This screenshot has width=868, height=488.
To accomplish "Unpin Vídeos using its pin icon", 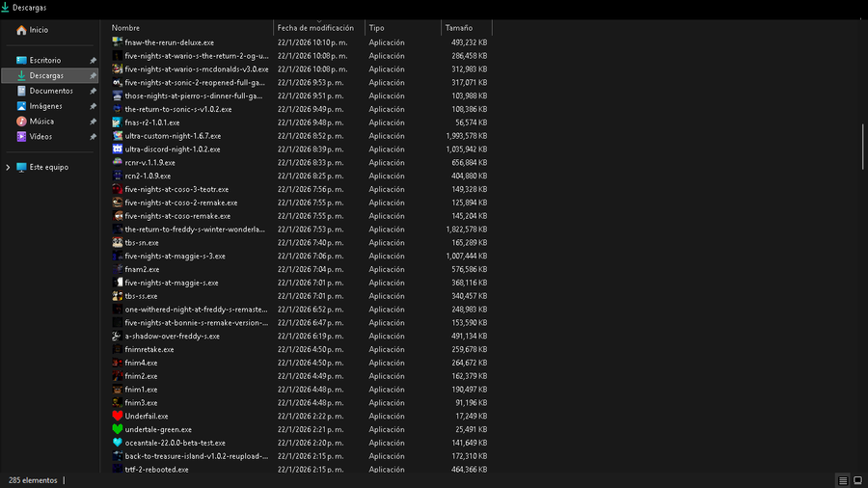I will tap(93, 137).
